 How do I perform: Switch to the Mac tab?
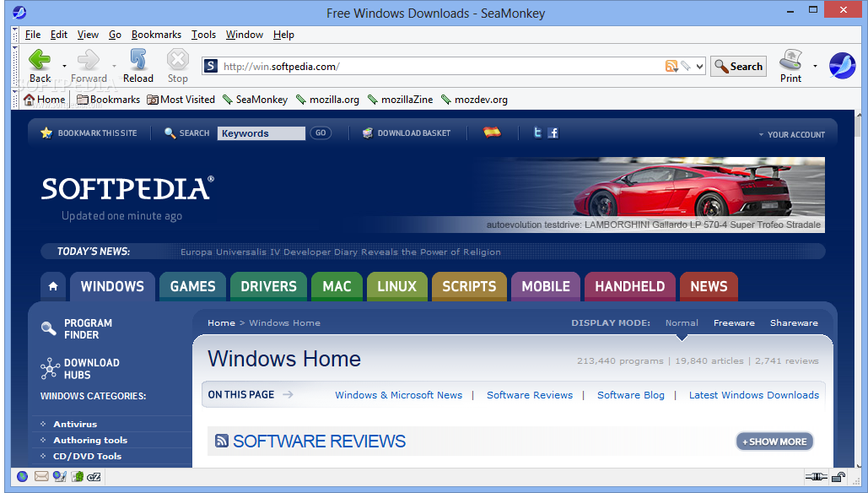pyautogui.click(x=337, y=286)
